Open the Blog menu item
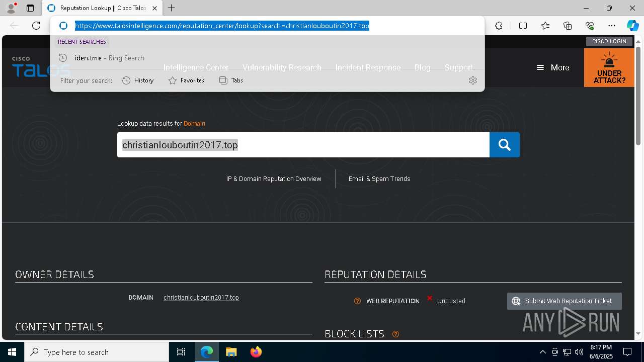The image size is (644, 362). point(422,67)
